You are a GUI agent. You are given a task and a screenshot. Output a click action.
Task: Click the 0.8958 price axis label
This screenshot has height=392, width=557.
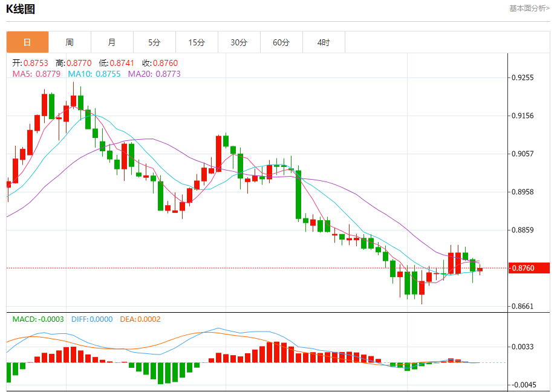522,192
